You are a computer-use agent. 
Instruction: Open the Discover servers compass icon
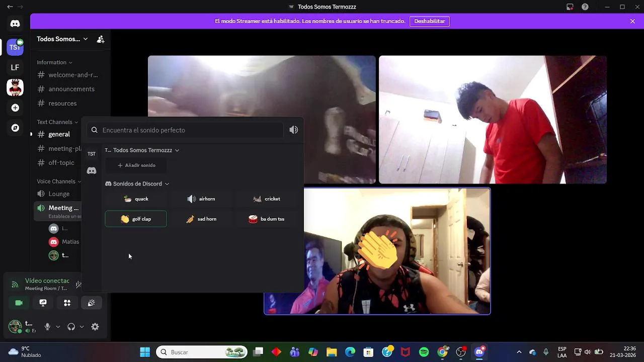point(15,128)
